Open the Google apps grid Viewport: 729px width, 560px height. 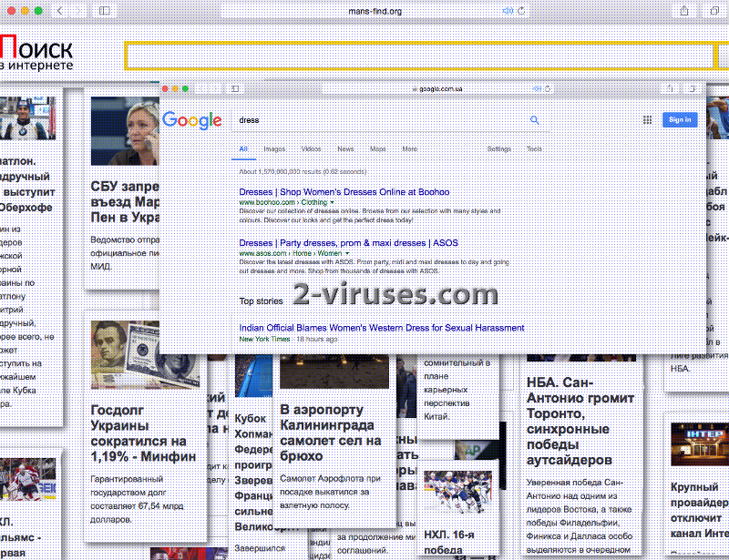pos(647,120)
